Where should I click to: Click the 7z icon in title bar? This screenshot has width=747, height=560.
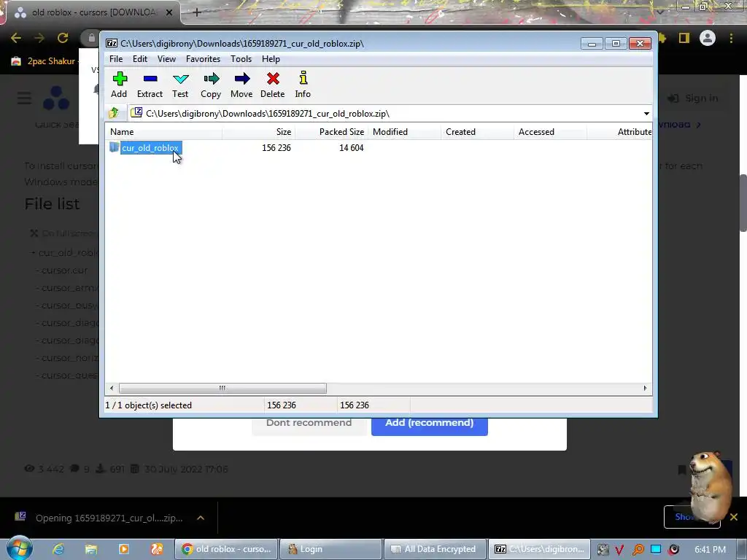pyautogui.click(x=112, y=43)
